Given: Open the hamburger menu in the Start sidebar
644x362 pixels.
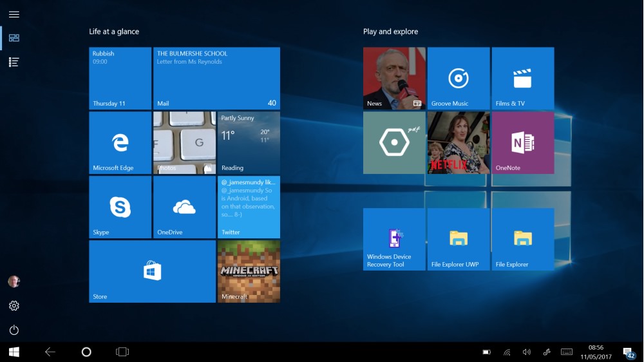Looking at the screenshot, I should click(14, 14).
